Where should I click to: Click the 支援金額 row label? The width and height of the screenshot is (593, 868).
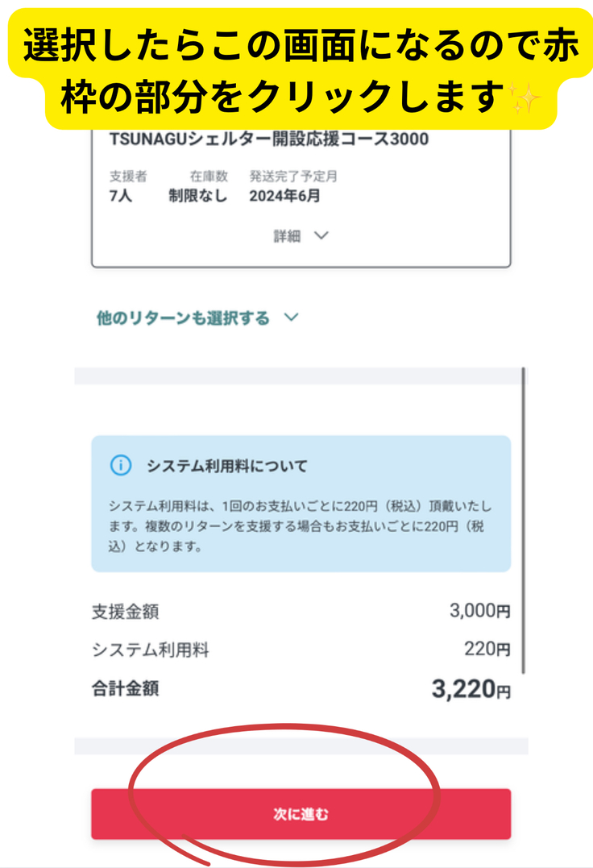(x=125, y=611)
